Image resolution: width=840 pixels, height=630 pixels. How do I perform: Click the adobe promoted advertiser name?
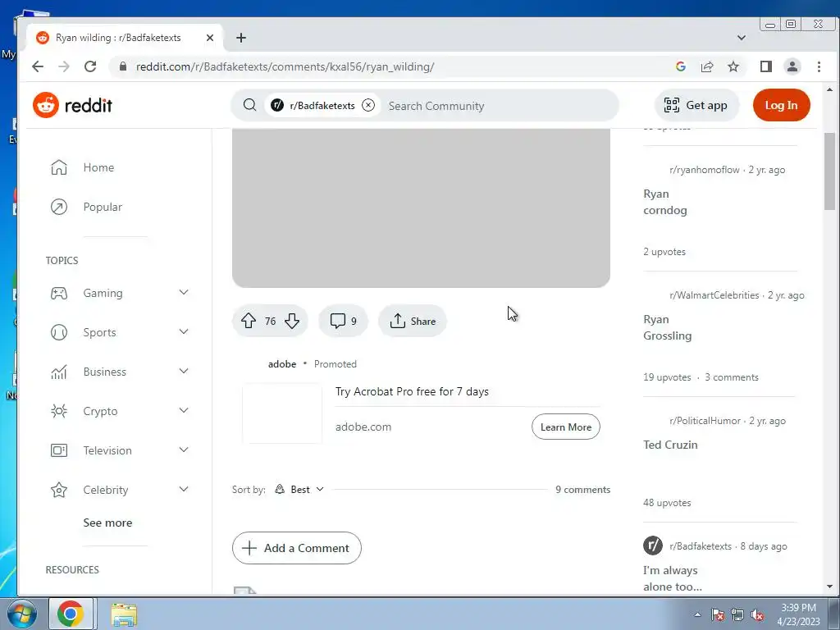[x=282, y=364]
